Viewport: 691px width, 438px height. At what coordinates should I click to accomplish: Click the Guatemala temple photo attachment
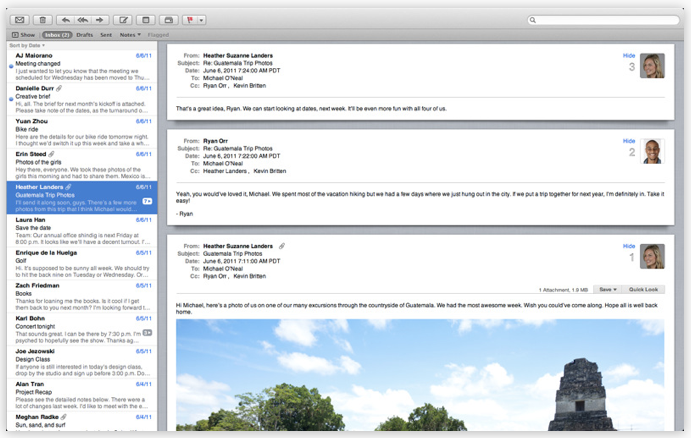point(420,375)
